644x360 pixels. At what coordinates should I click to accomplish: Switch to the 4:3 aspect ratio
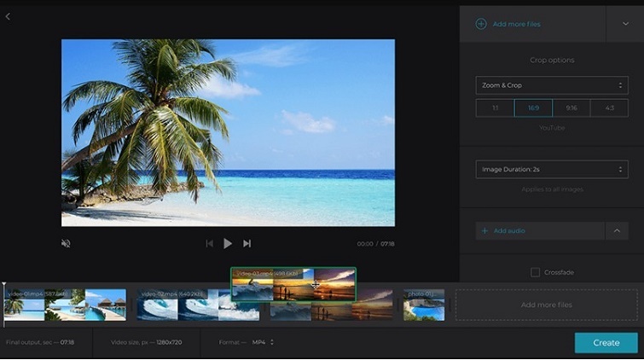[x=609, y=108]
